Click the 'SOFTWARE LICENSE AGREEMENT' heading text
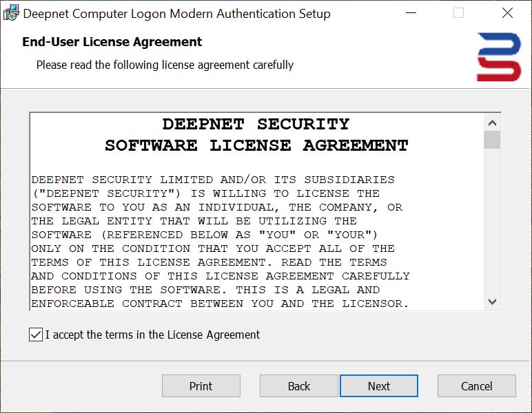 click(x=256, y=146)
